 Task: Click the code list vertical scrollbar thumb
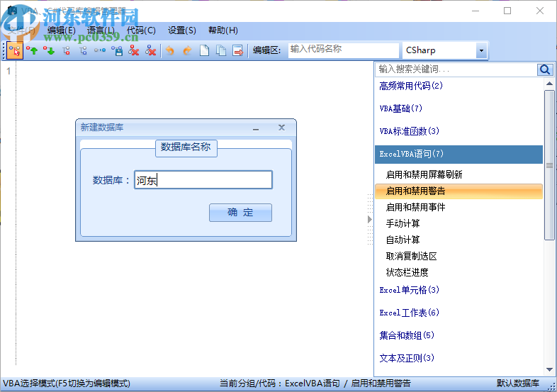[549, 165]
